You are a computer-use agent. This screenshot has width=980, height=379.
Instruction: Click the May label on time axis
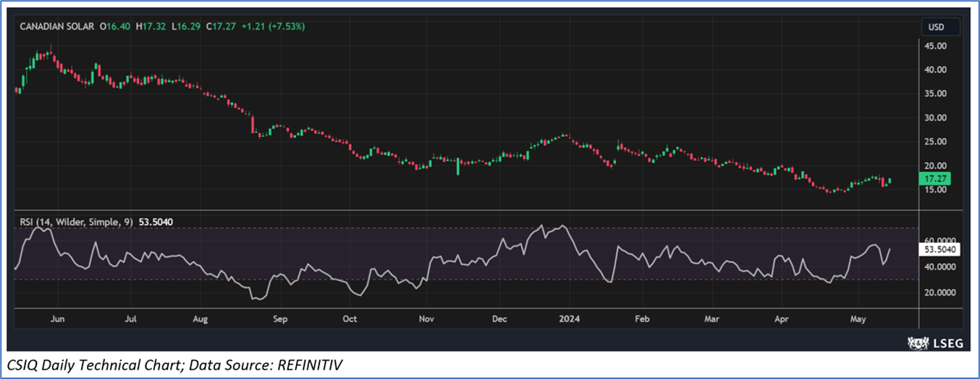858,318
